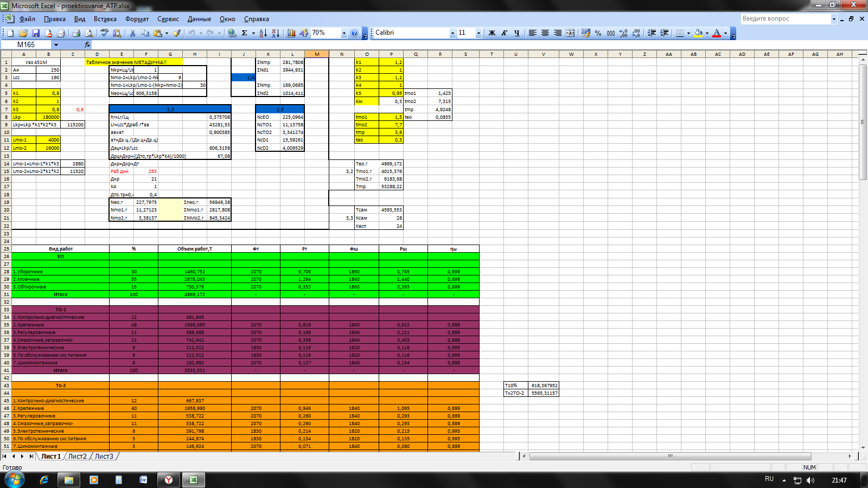The image size is (868, 488).
Task: Undo the last action
Action: 192,33
